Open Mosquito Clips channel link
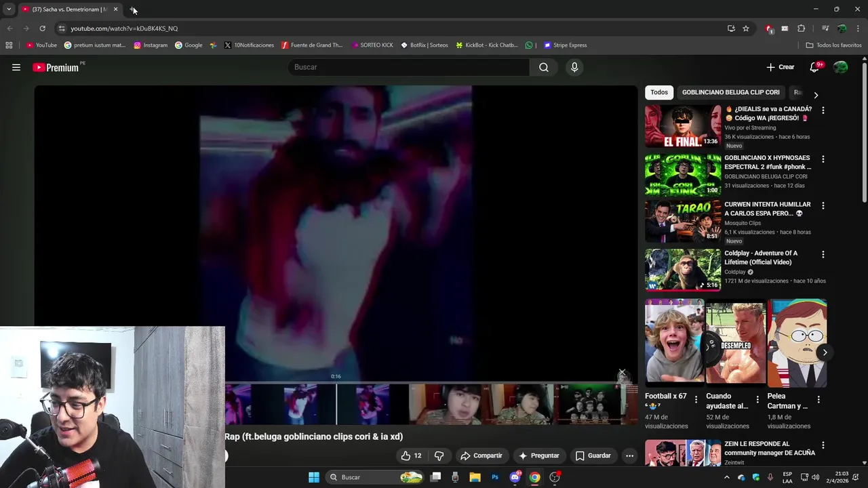 pyautogui.click(x=743, y=223)
